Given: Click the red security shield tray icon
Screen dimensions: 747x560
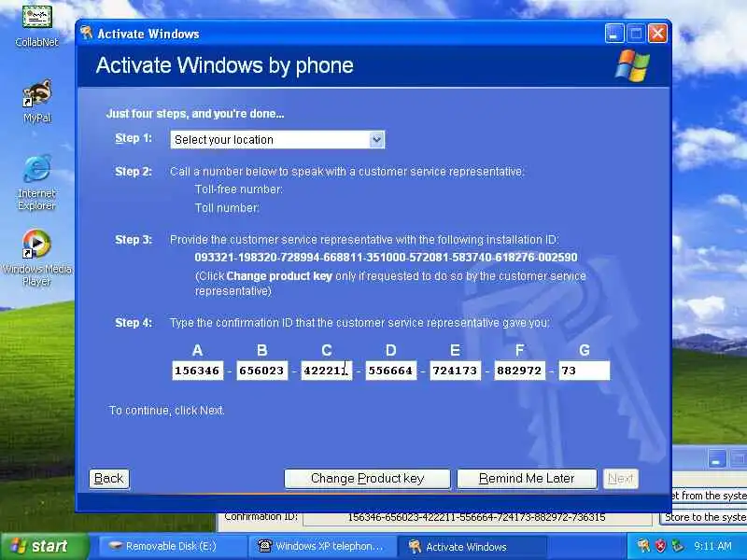Looking at the screenshot, I should tap(660, 546).
